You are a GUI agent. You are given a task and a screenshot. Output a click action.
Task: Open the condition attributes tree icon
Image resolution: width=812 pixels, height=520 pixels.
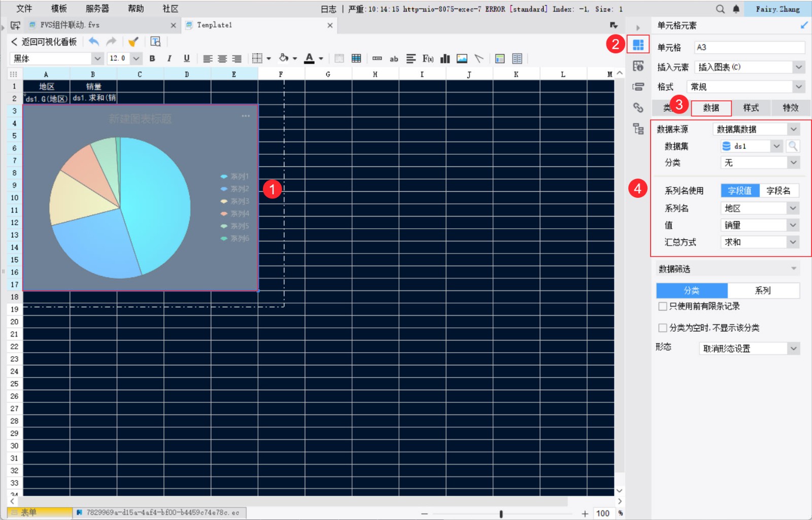tap(638, 129)
